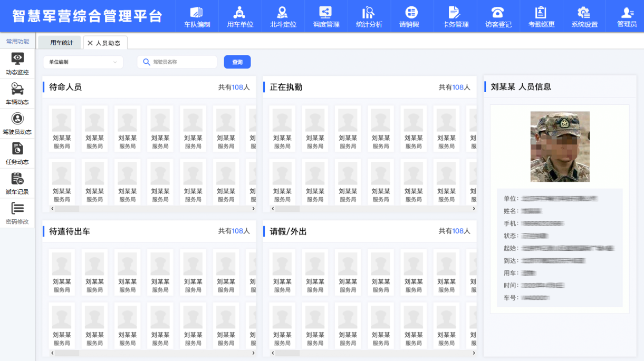Click left scroll arrow in 正在执勤 panel
The width and height of the screenshot is (644, 361).
273,209
